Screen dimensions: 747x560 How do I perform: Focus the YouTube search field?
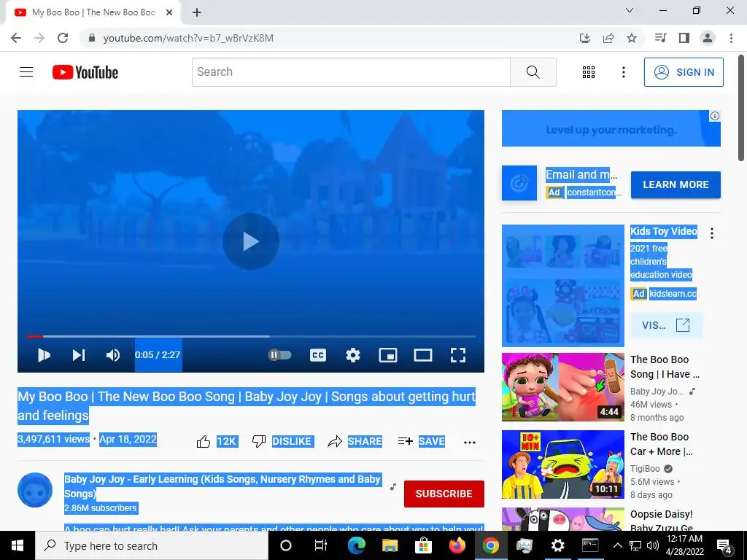351,72
